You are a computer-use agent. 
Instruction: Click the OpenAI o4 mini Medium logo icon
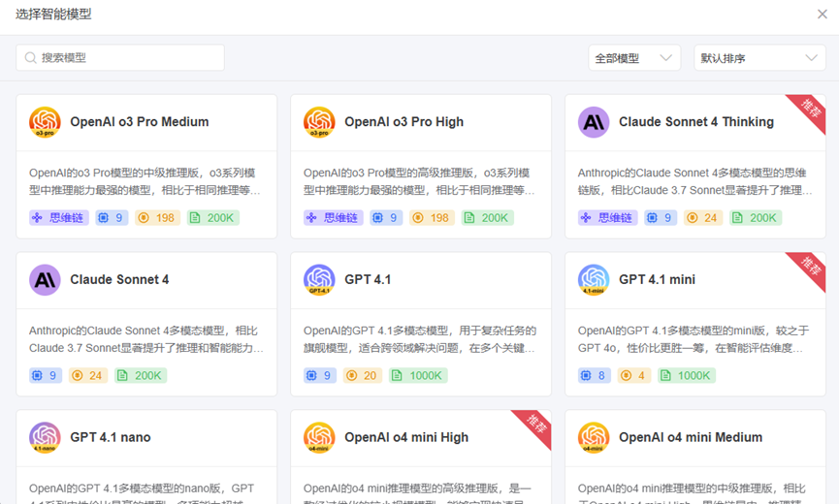coord(594,437)
